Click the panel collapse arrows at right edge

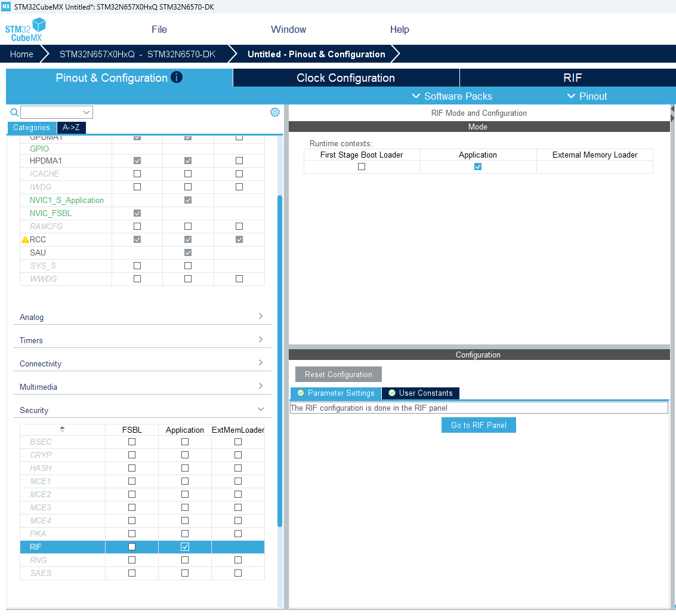click(672, 113)
